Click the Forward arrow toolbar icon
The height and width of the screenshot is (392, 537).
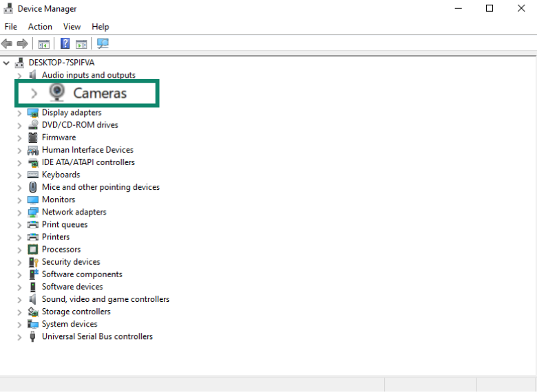[x=22, y=44]
